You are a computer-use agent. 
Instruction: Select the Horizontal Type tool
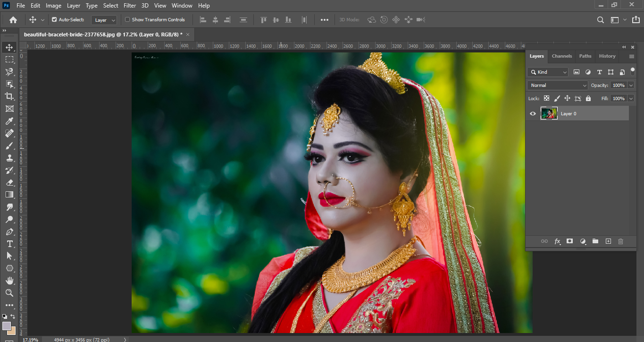tap(9, 244)
